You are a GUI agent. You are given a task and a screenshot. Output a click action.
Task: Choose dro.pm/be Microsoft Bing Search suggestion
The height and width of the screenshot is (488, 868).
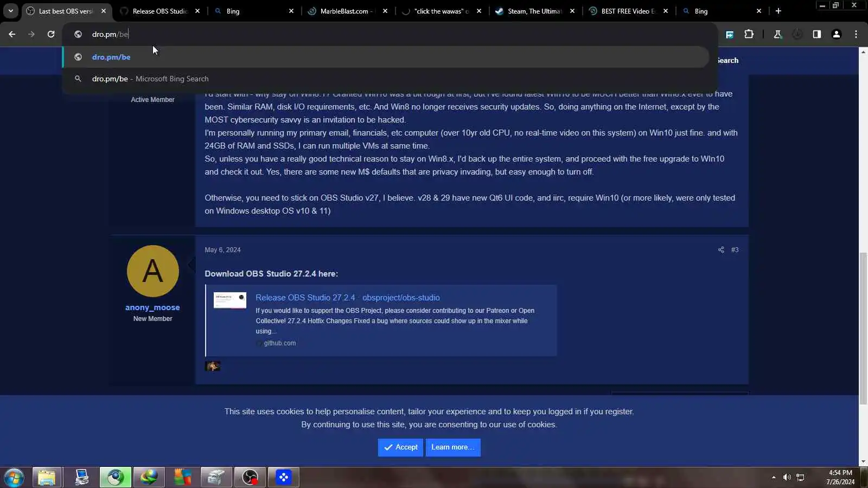point(385,79)
